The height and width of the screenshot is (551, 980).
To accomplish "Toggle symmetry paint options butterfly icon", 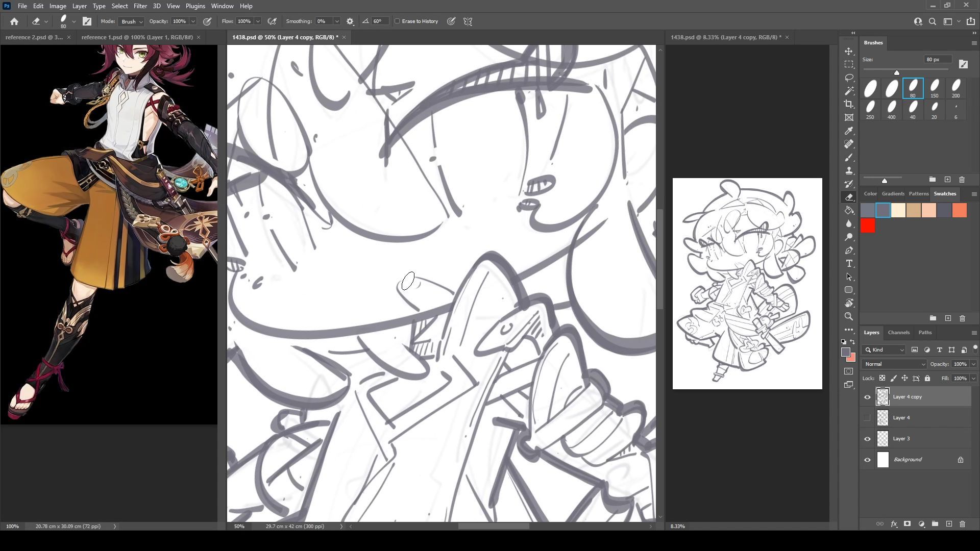I will [468, 21].
